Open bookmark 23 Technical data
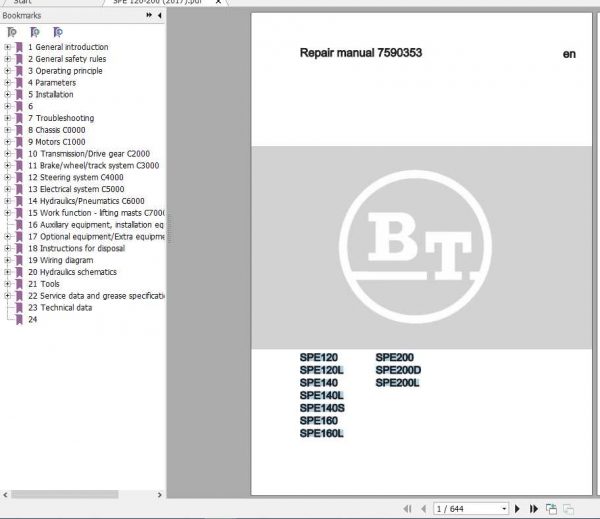The height and width of the screenshot is (519, 600). point(60,308)
